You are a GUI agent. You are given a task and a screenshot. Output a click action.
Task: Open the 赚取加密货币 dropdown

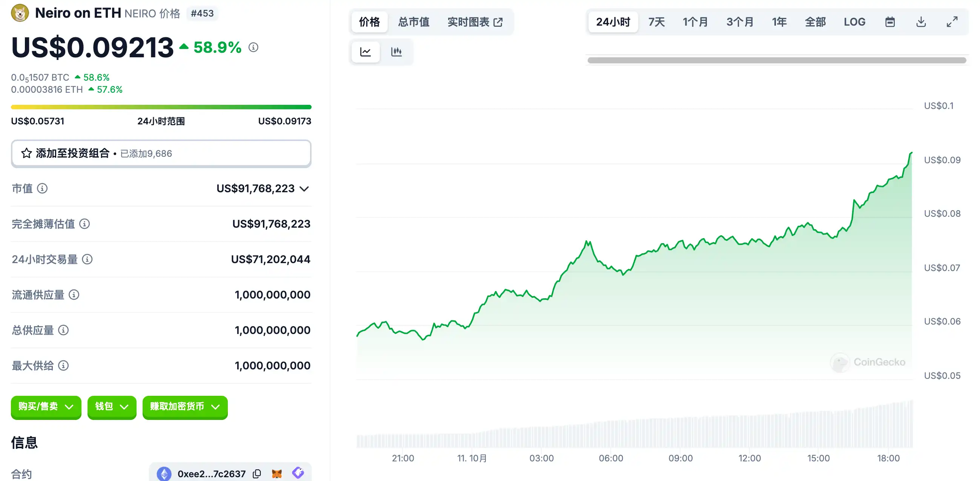185,407
